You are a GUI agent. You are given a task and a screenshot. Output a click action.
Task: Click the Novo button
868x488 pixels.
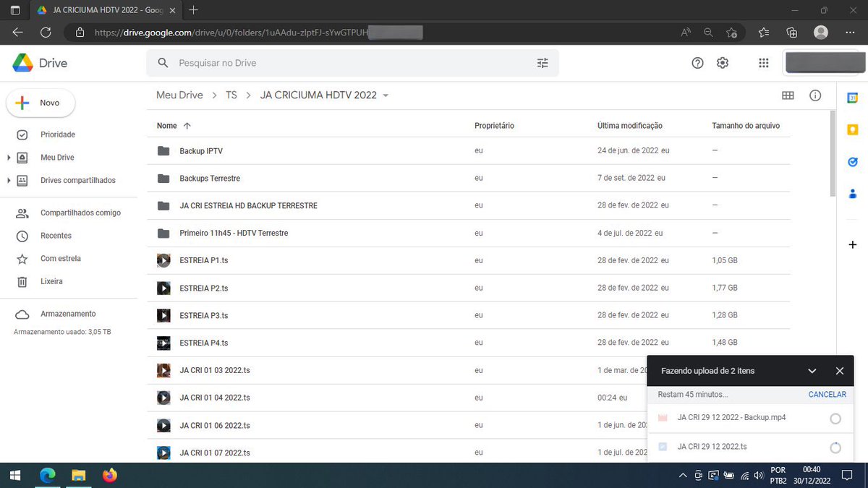(x=41, y=103)
